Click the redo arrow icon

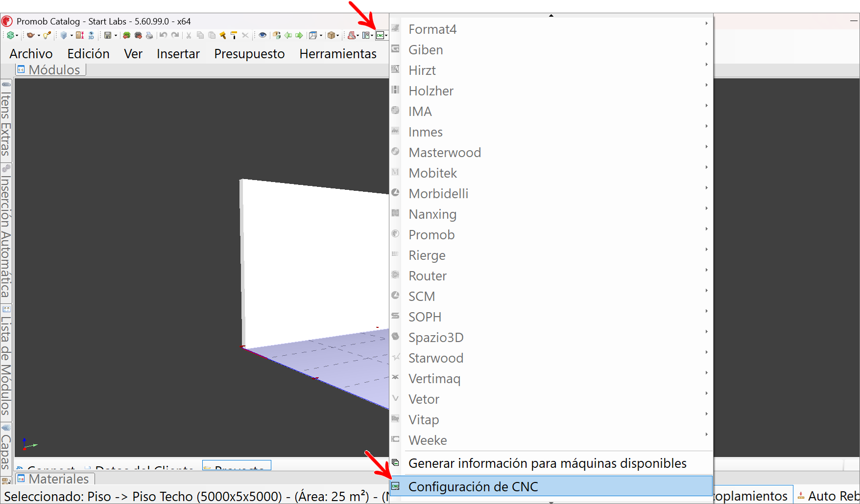click(x=175, y=35)
